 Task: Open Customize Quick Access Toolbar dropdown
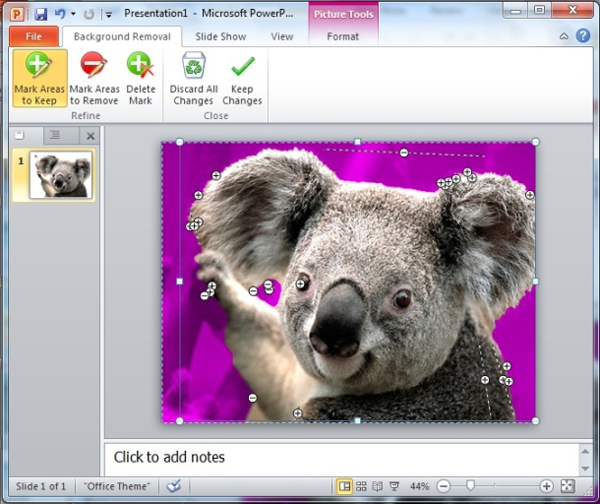coord(109,15)
